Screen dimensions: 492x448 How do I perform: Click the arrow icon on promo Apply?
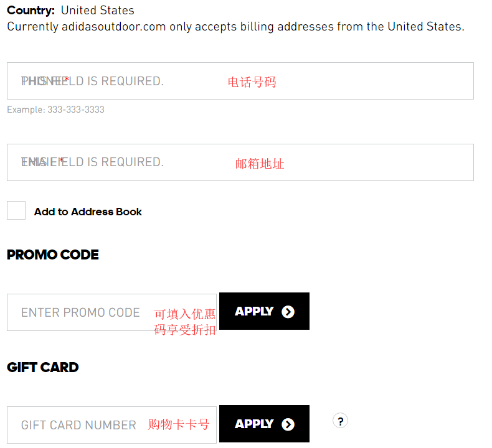[288, 312]
